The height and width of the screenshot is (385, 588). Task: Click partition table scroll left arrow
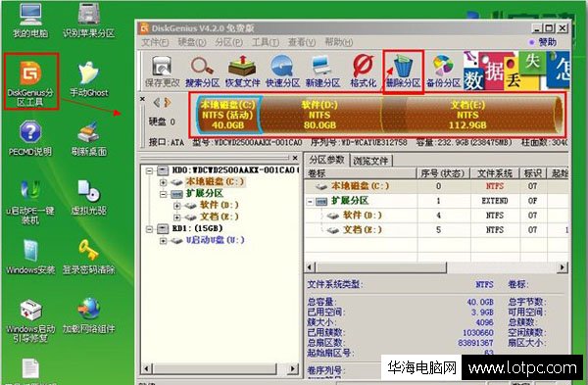point(310,267)
